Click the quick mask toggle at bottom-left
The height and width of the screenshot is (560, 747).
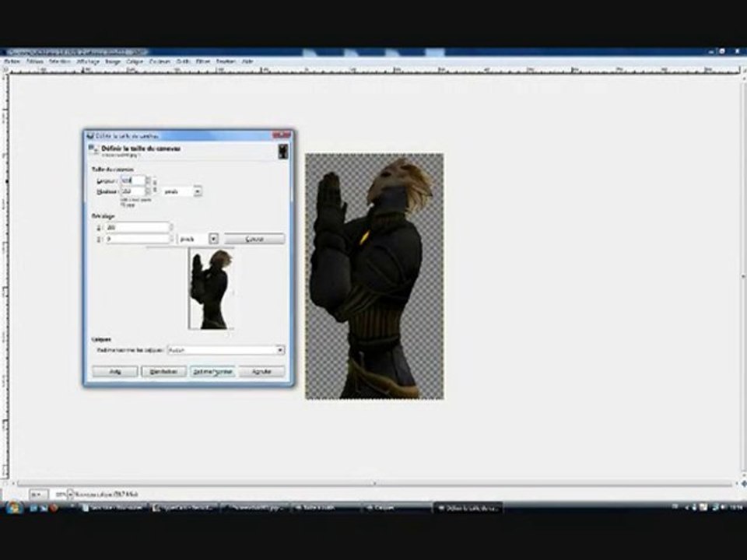click(x=5, y=484)
